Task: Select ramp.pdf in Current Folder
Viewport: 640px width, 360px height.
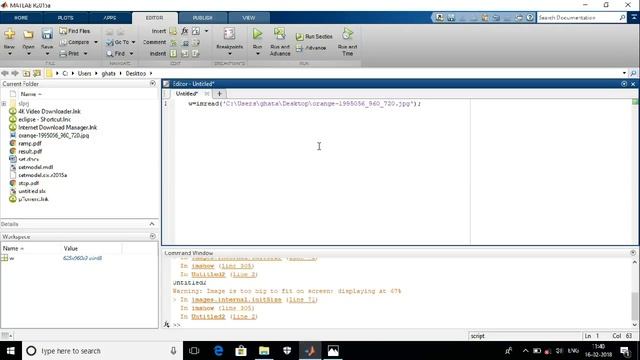Action: (x=30, y=143)
